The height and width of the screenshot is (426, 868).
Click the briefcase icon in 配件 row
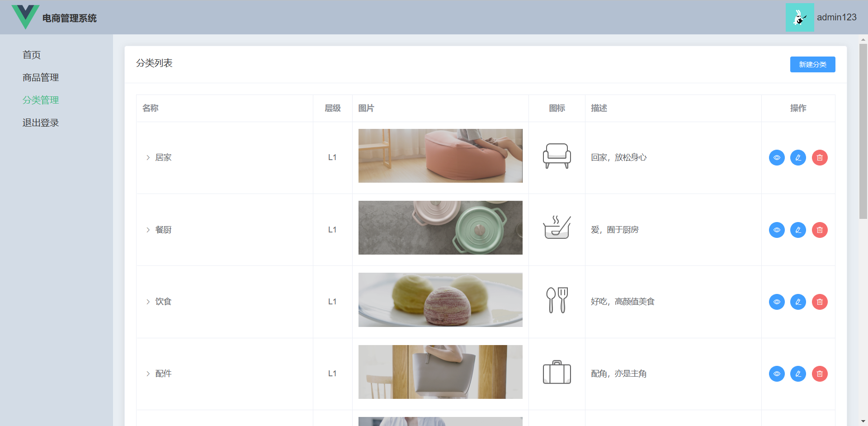click(x=557, y=372)
